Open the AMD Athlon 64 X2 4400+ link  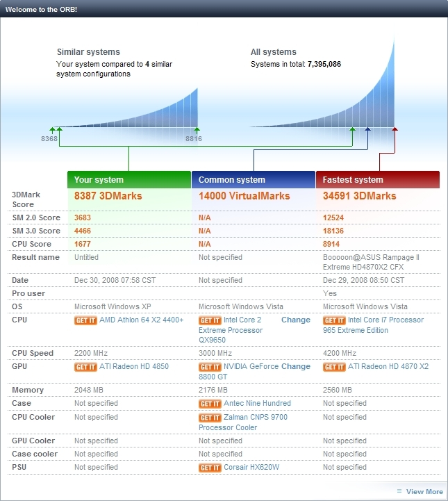(x=142, y=320)
